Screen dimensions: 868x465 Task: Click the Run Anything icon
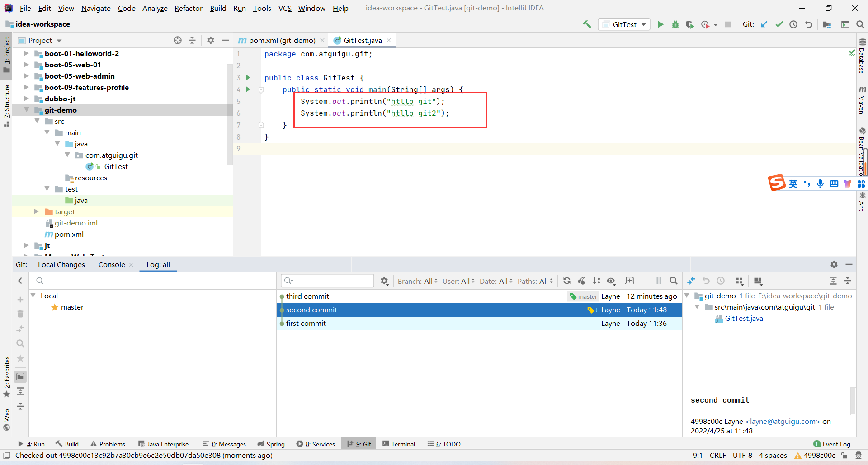(845, 24)
